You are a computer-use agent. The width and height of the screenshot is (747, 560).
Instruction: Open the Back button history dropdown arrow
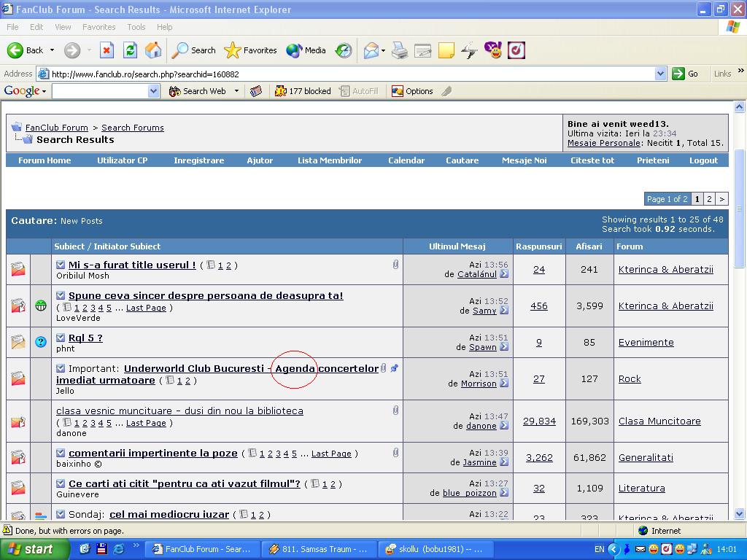coord(52,50)
